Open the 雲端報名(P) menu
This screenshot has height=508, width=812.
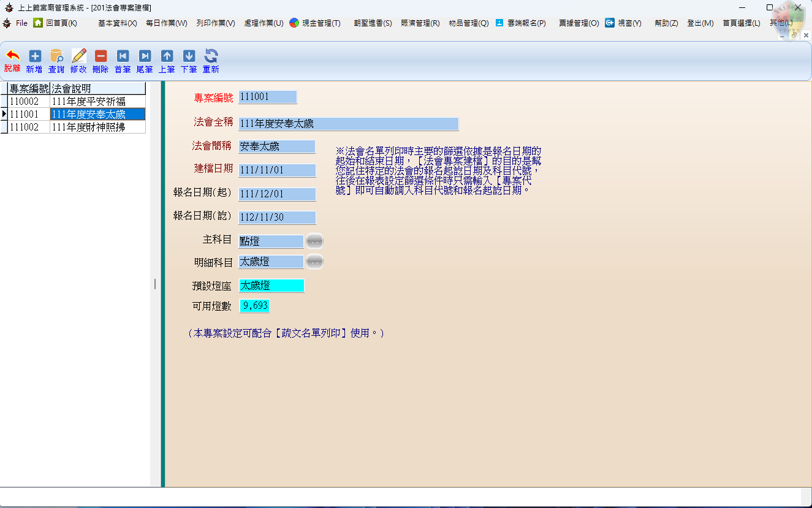point(521,23)
